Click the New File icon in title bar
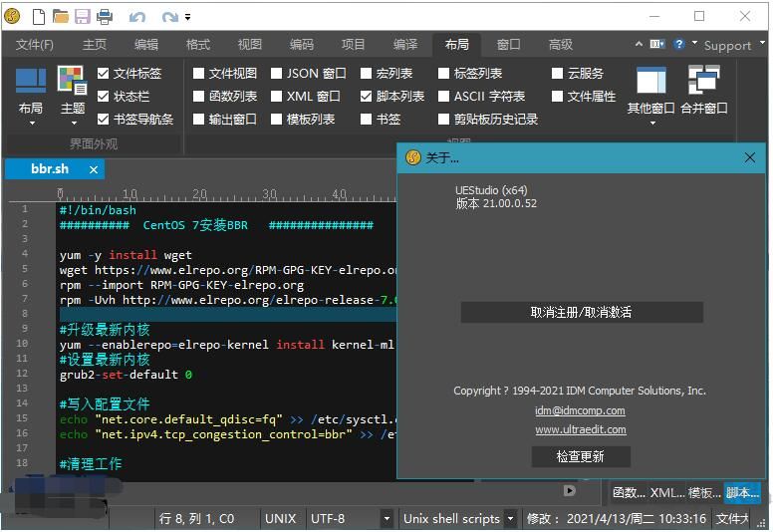773x532 pixels. click(39, 17)
